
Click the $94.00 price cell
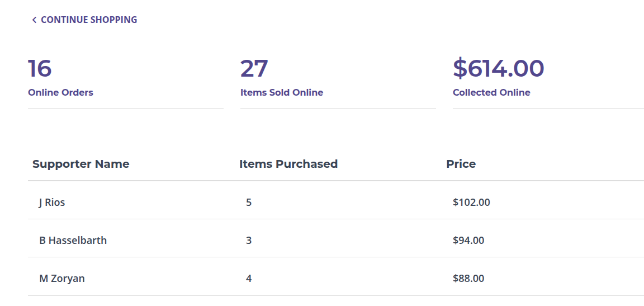point(468,241)
